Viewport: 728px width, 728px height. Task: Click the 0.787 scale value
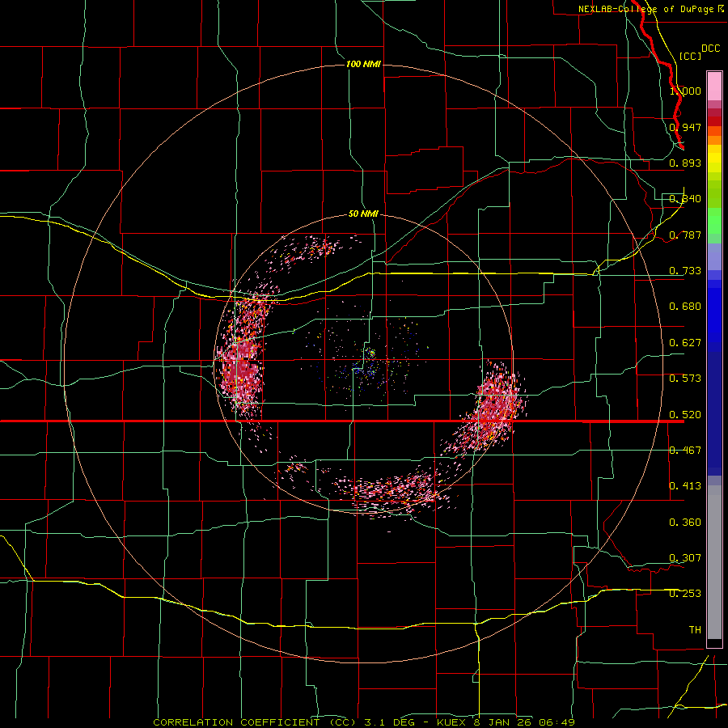click(x=685, y=235)
